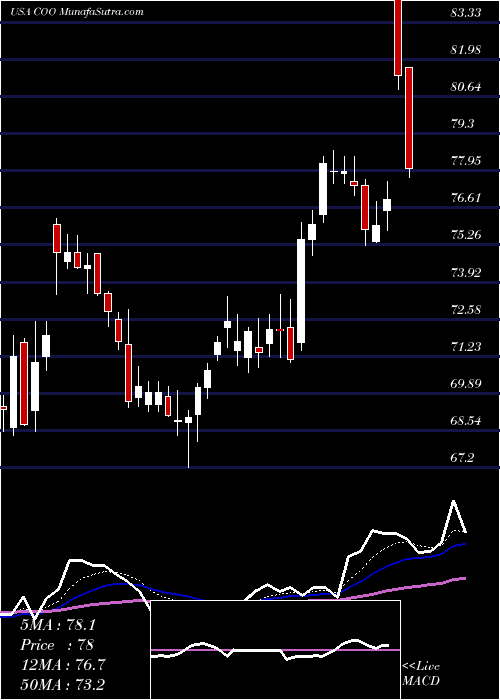500x700 pixels.
Task: Click the 76.61 price axis label
Action: [466, 198]
